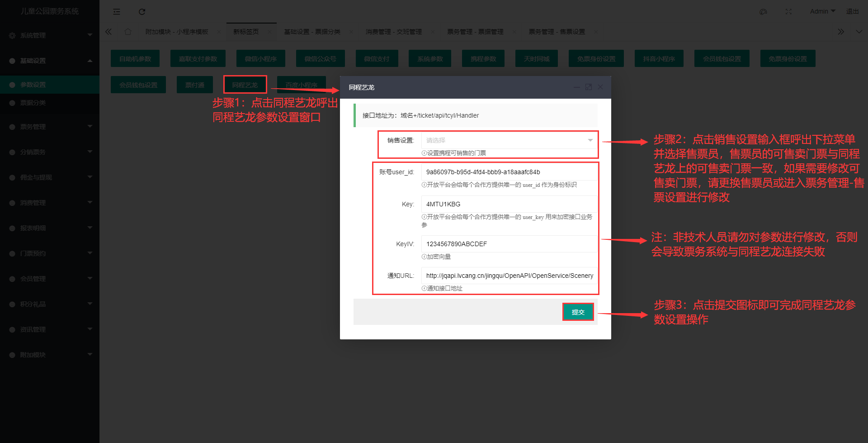Open the 百度小程序 settings button
868x443 pixels.
click(302, 85)
